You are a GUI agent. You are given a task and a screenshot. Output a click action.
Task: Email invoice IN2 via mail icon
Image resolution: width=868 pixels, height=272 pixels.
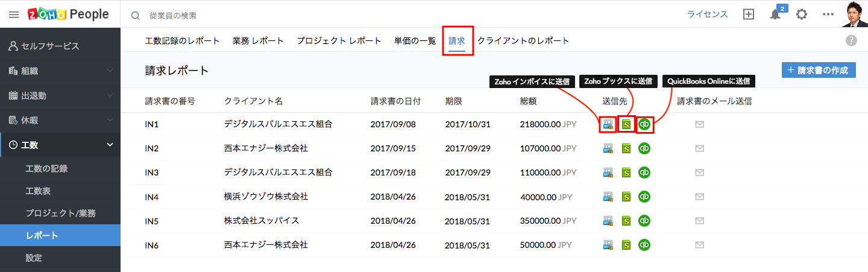tap(700, 148)
